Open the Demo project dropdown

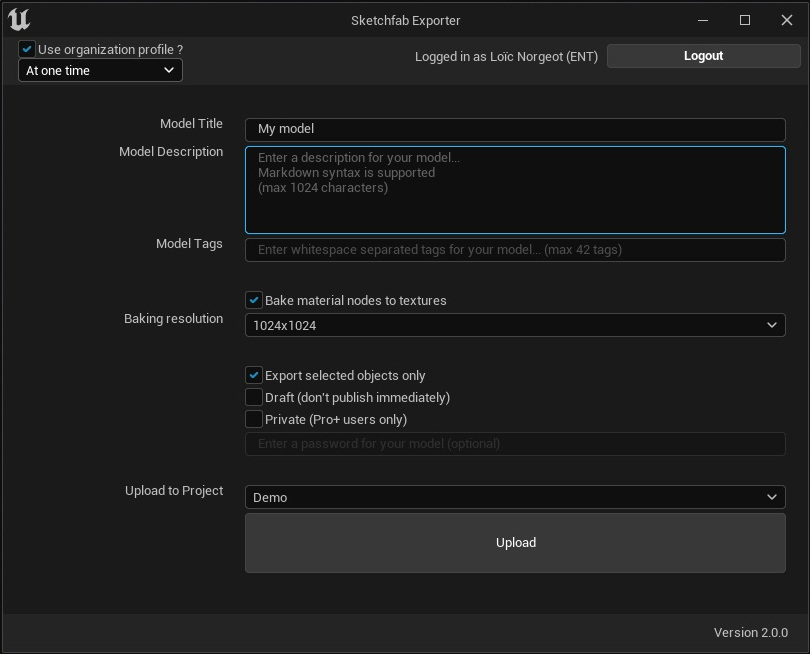(x=515, y=497)
